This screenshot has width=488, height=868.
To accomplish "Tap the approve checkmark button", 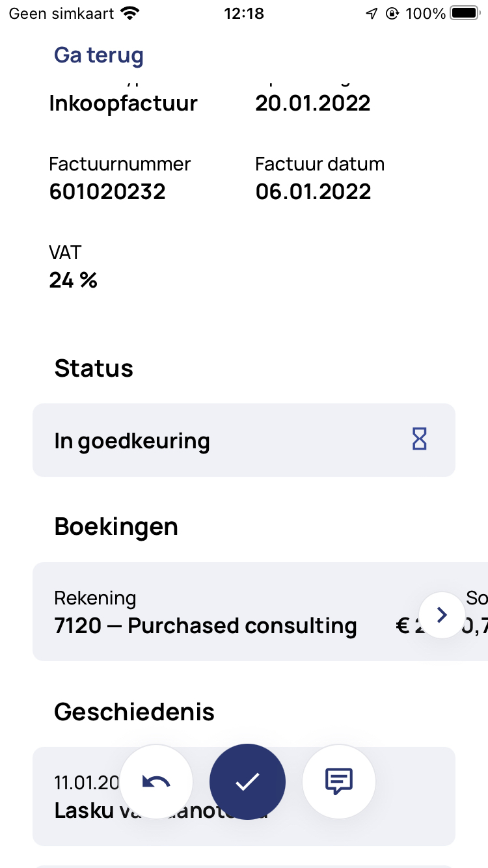I will click(x=247, y=781).
